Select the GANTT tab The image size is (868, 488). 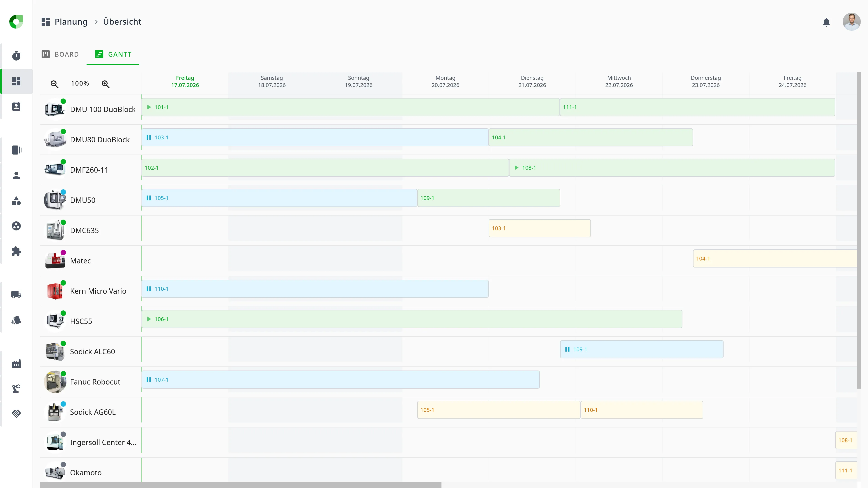(x=113, y=54)
